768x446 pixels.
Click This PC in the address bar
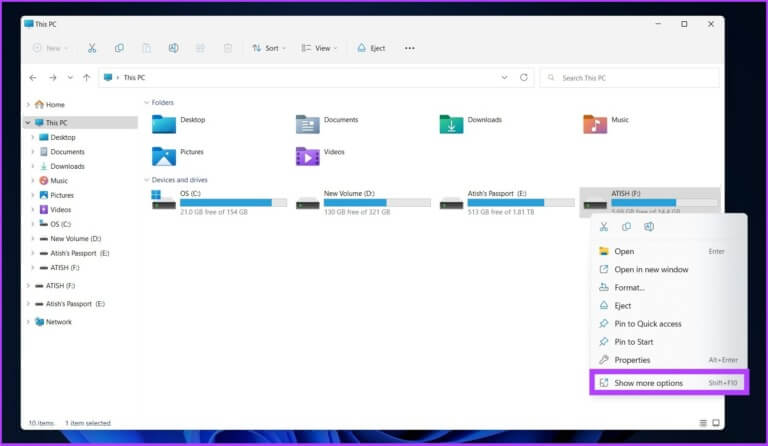(x=134, y=78)
